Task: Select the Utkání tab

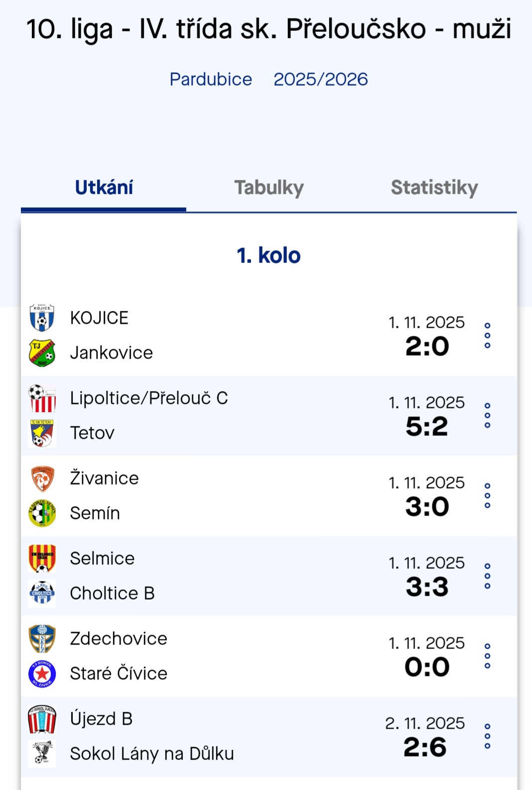Action: tap(104, 188)
